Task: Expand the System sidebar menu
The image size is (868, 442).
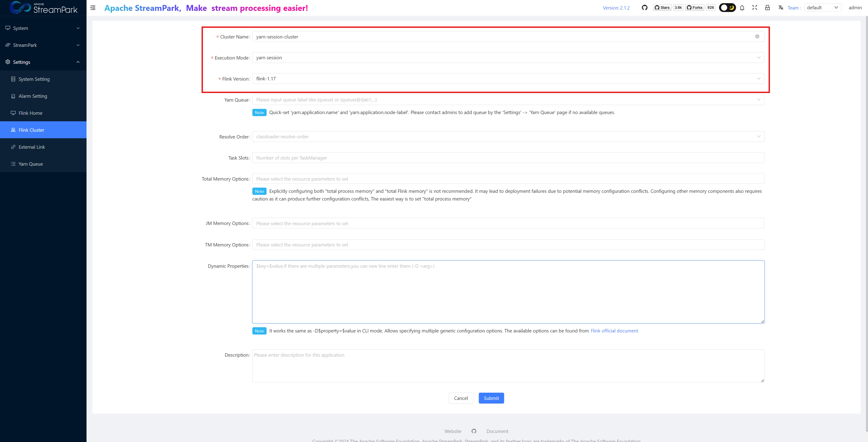Action: [x=43, y=28]
